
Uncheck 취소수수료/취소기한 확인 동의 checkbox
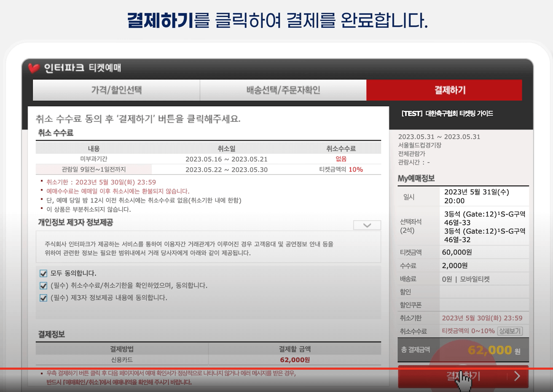[43, 285]
